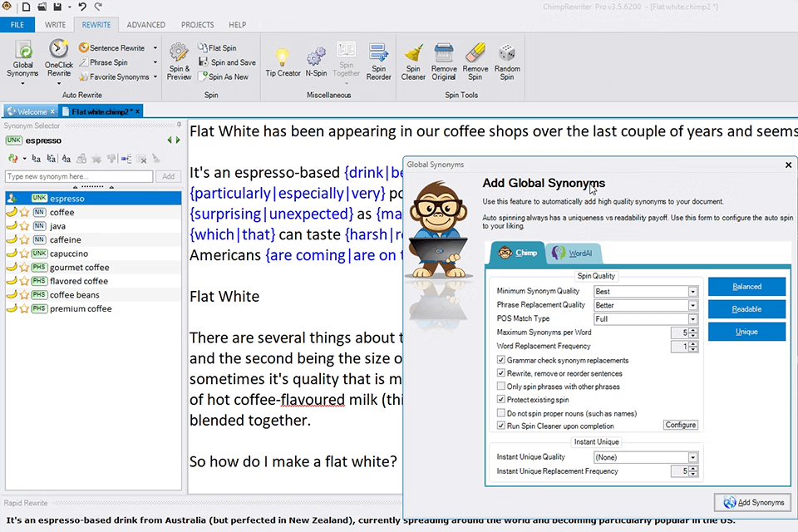Run the Spin Cleaner broom tool

point(413,62)
